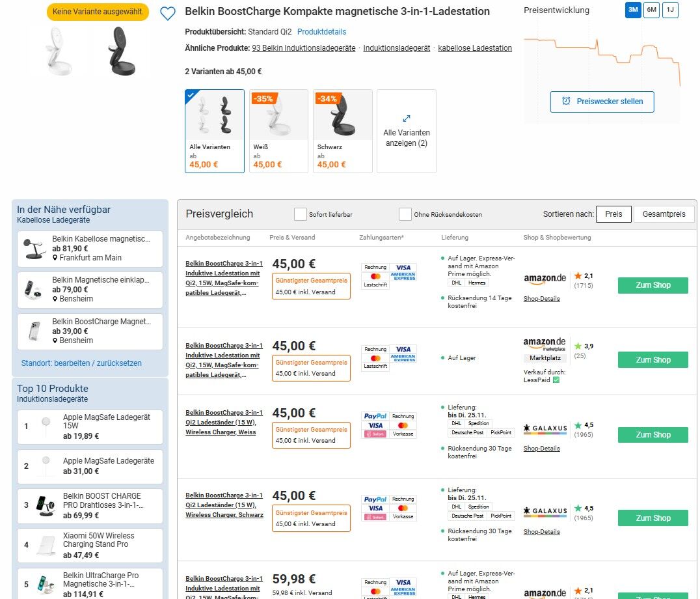Click the Galaxus logo in third offer
700x599 pixels.
pos(545,429)
